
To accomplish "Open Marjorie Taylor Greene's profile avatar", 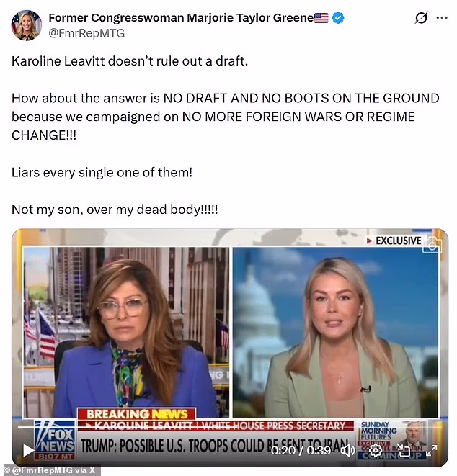I will [x=26, y=25].
